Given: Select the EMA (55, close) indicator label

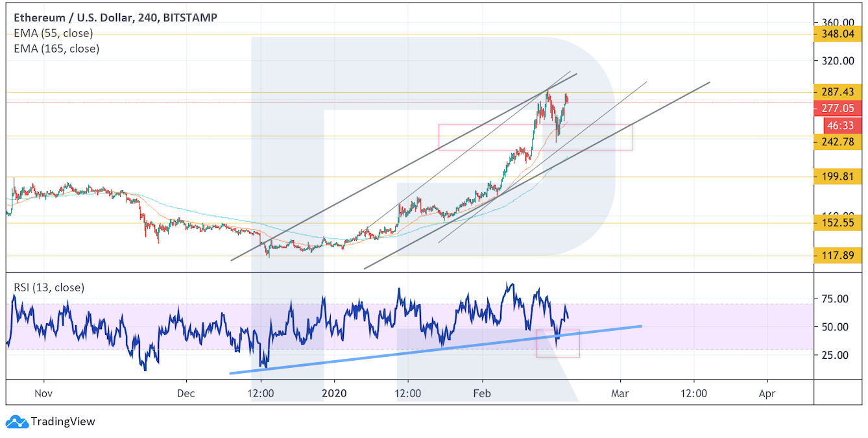Looking at the screenshot, I should click(x=53, y=33).
